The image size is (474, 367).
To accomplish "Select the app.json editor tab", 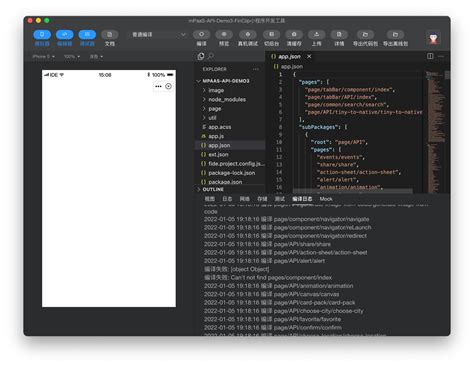I will coord(289,57).
